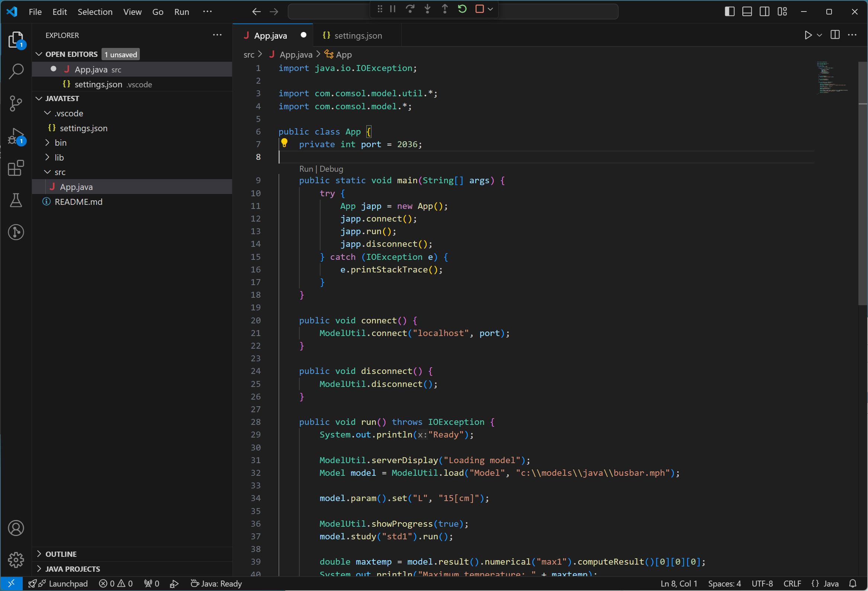
Task: Switch to the settings.json tab
Action: click(357, 35)
